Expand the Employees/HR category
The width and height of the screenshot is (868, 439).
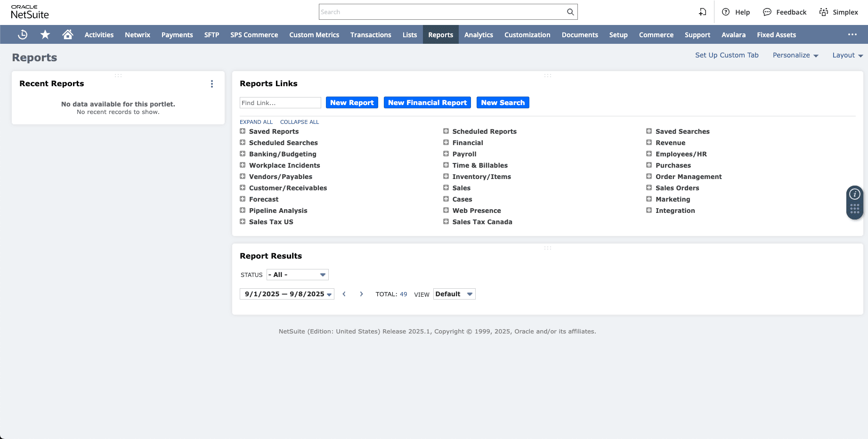(x=649, y=154)
